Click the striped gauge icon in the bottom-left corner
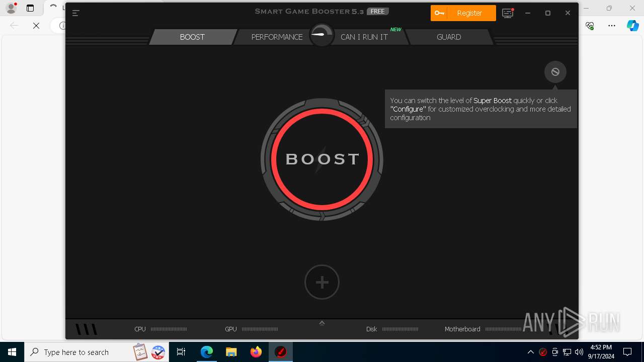644x362 pixels. (86, 329)
